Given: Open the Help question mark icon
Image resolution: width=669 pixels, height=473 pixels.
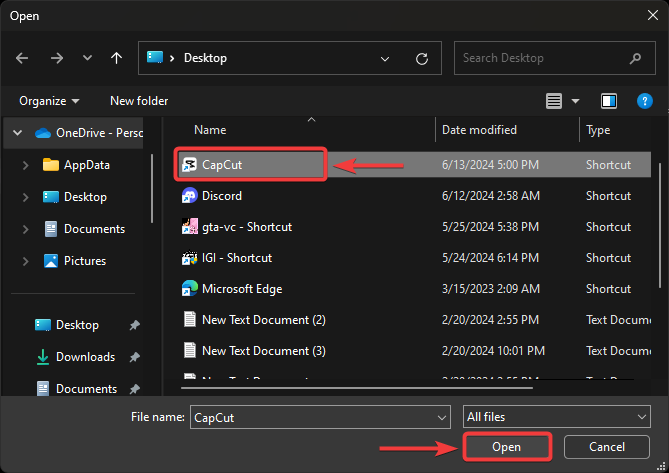Looking at the screenshot, I should [x=645, y=101].
